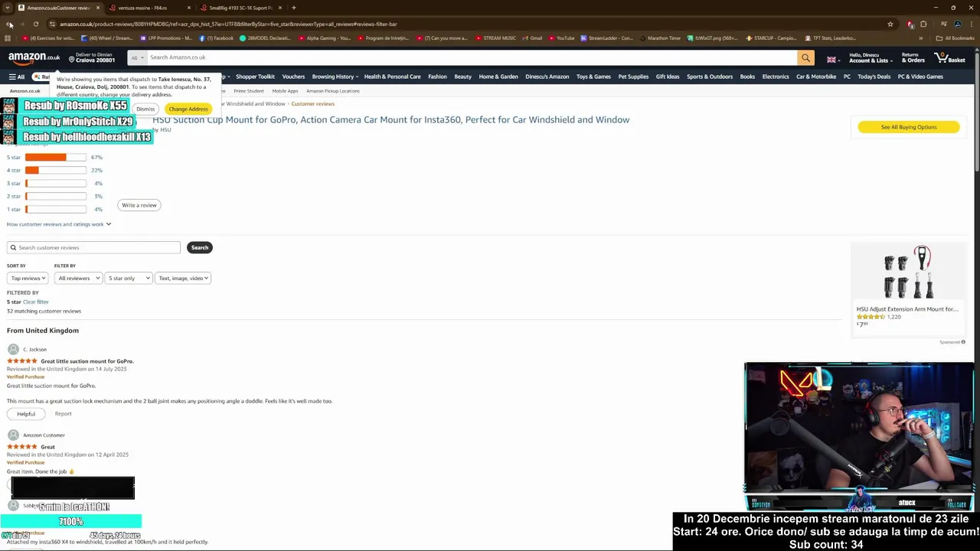Image resolution: width=980 pixels, height=551 pixels.
Task: Open a new browser tab with plus icon
Action: 294,8
